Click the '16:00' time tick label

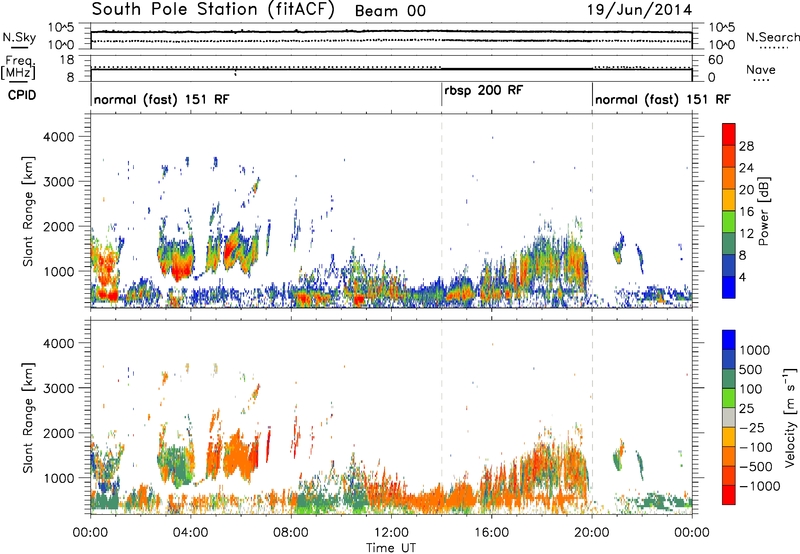point(491,533)
